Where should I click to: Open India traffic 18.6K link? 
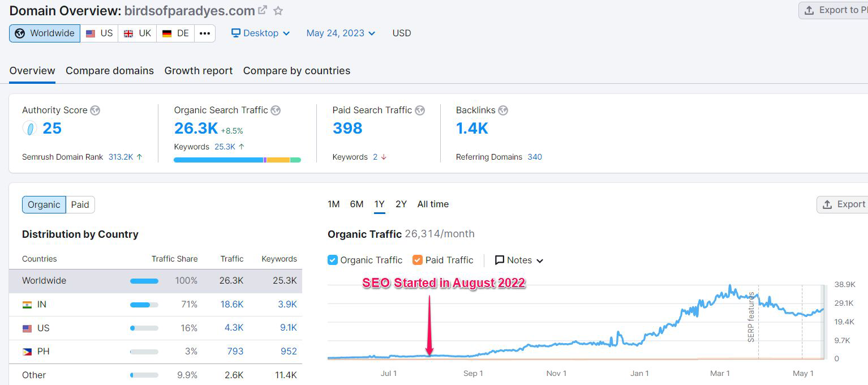(232, 305)
